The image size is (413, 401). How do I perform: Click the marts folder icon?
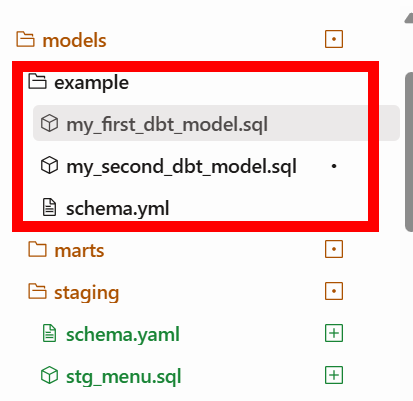click(x=37, y=249)
